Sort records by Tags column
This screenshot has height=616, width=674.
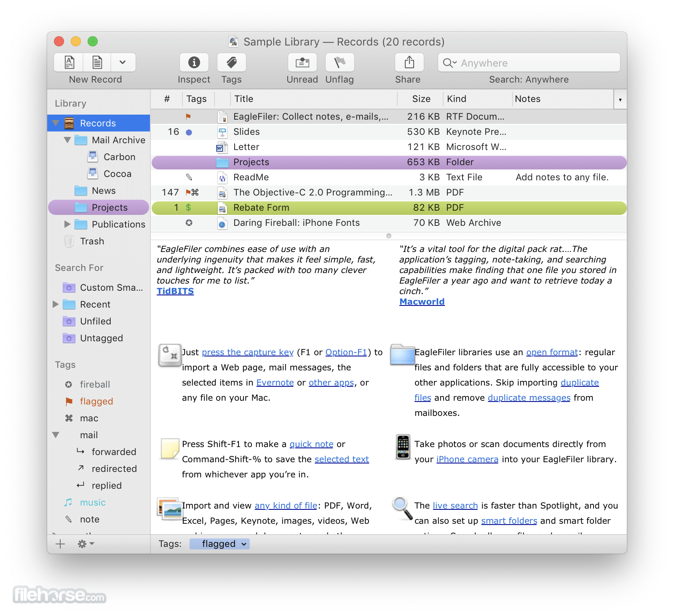[198, 99]
